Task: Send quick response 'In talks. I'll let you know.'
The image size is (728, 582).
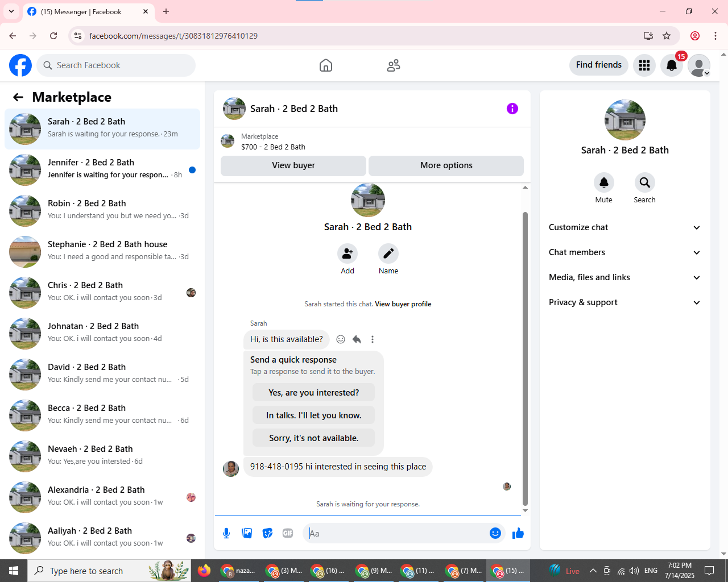Action: coord(314,415)
